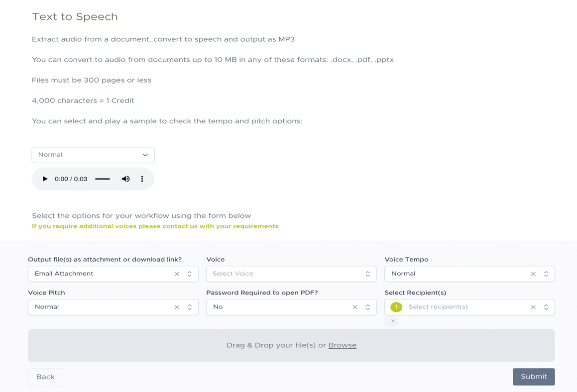
Task: Click the Select recipient(s) input field
Action: pos(463,307)
